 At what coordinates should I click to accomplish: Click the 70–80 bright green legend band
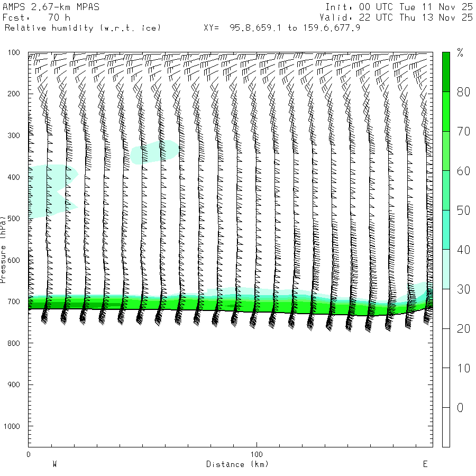pyautogui.click(x=446, y=111)
